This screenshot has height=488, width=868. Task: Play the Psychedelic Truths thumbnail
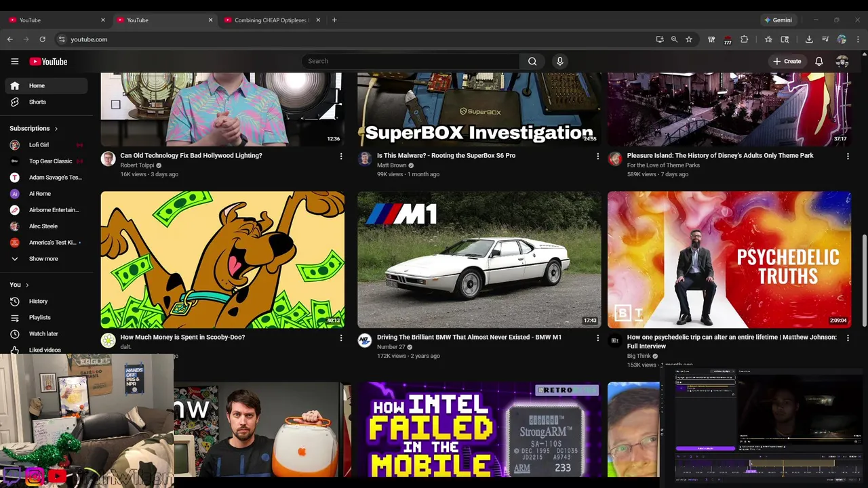[x=729, y=260]
